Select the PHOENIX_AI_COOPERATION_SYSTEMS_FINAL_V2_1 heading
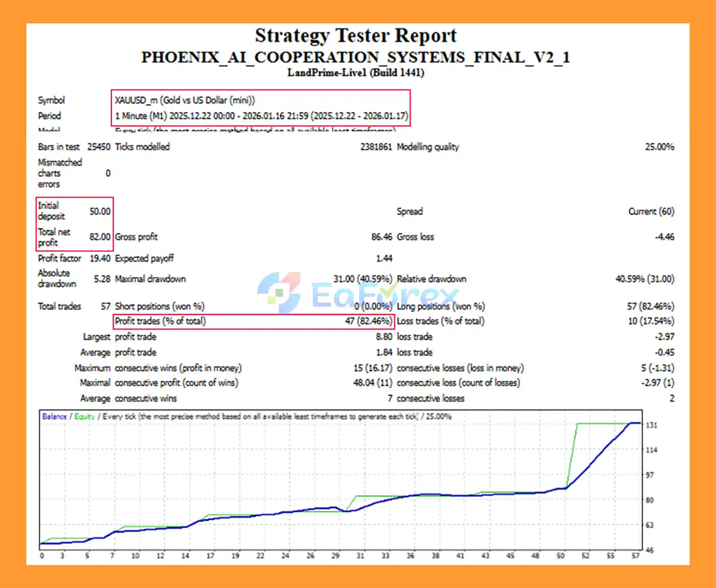Image resolution: width=716 pixels, height=588 pixels. coord(356,57)
